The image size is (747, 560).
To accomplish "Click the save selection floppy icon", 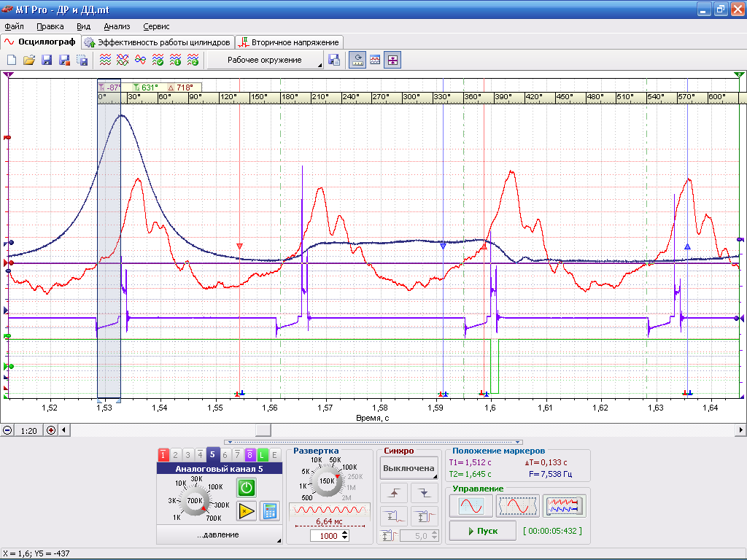I will tap(82, 60).
